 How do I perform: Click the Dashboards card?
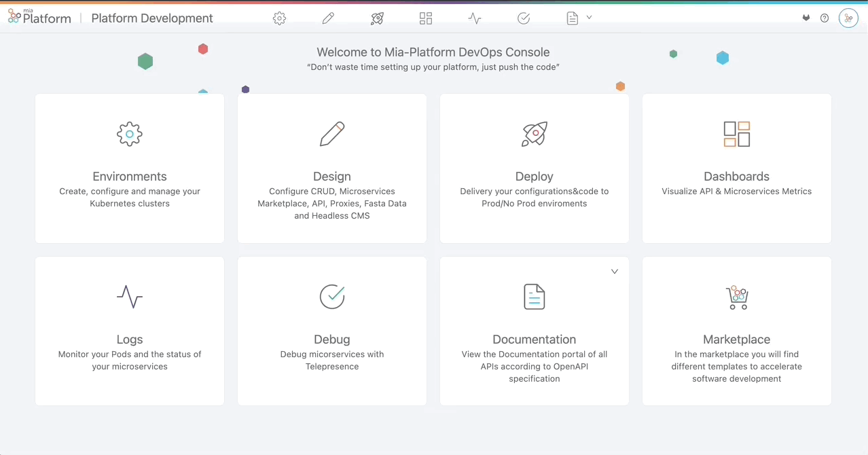(736, 168)
